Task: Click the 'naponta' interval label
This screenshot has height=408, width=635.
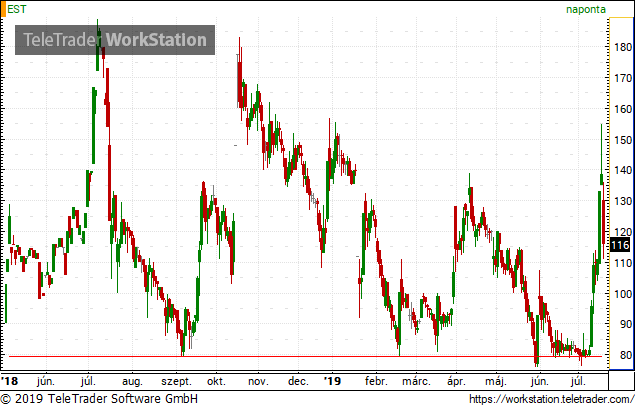Action: pos(586,9)
